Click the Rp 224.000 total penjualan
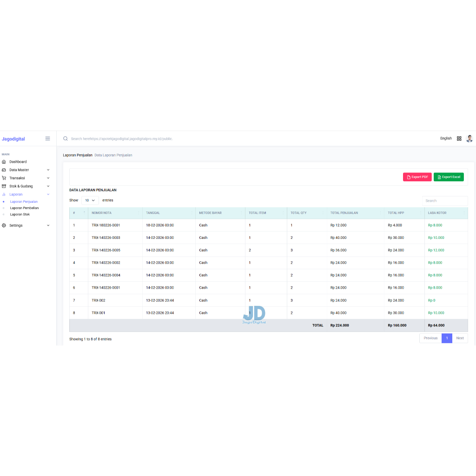Viewport: 476px width, 476px height. click(339, 325)
